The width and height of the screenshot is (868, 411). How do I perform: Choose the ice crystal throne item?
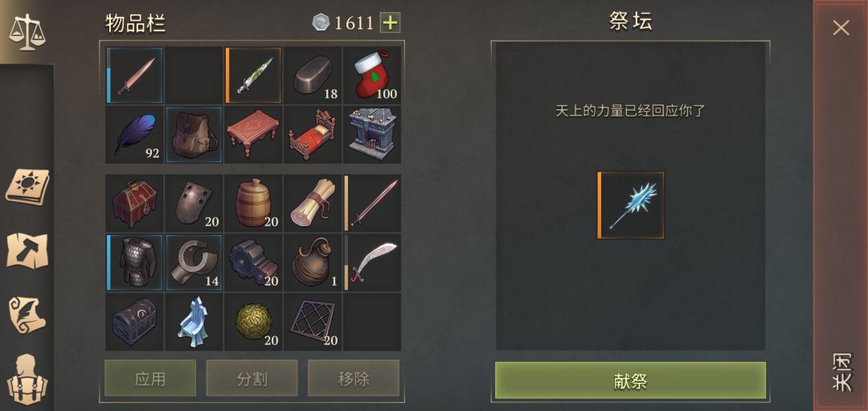coord(194,321)
